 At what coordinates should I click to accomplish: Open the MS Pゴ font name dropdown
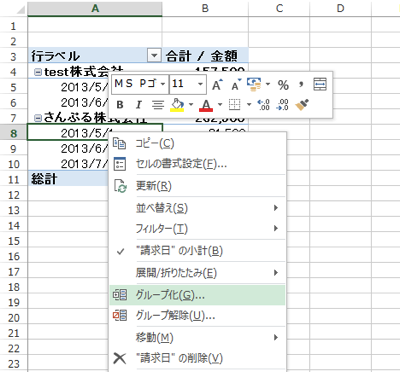click(x=163, y=84)
